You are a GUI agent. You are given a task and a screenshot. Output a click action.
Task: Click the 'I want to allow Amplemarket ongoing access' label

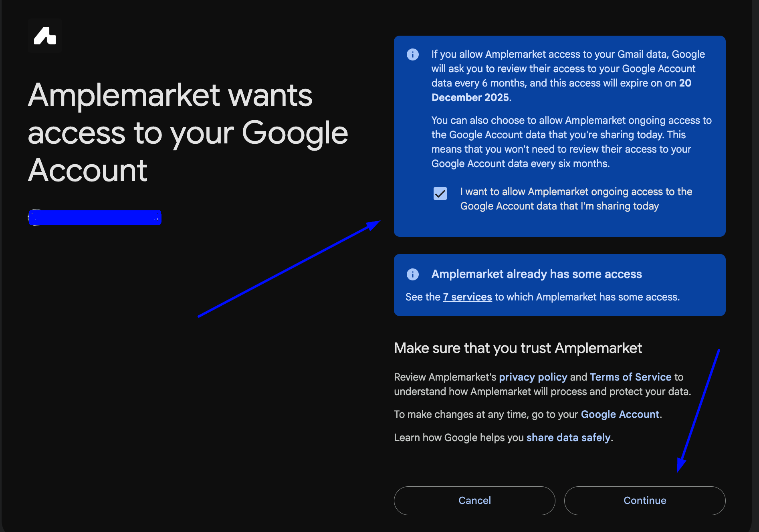point(576,199)
